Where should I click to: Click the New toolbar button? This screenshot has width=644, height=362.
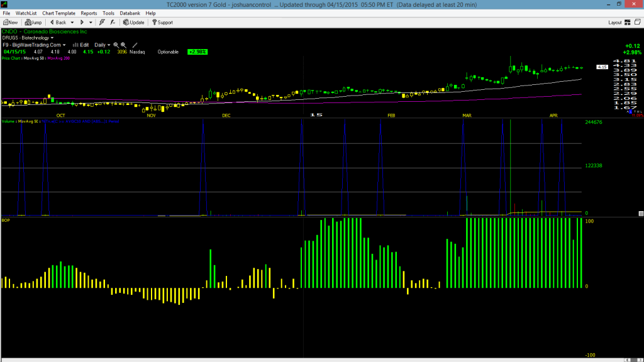[11, 23]
